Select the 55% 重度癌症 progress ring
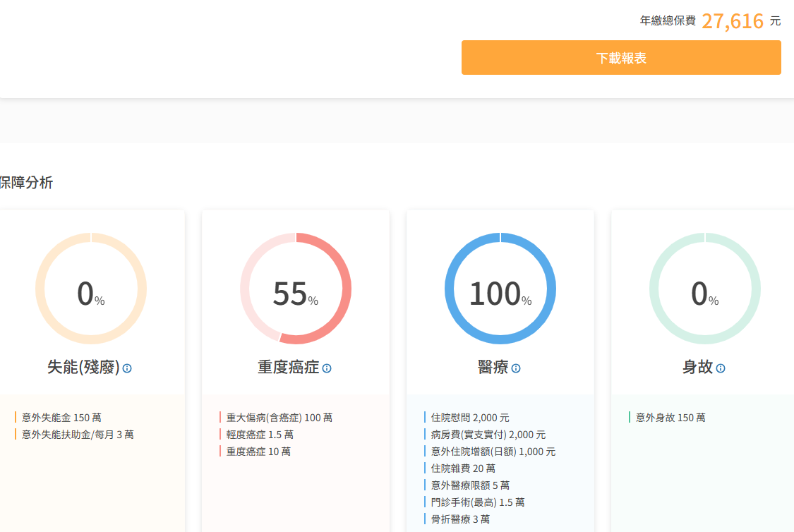Screen dimensions: 794x532 (x=296, y=289)
